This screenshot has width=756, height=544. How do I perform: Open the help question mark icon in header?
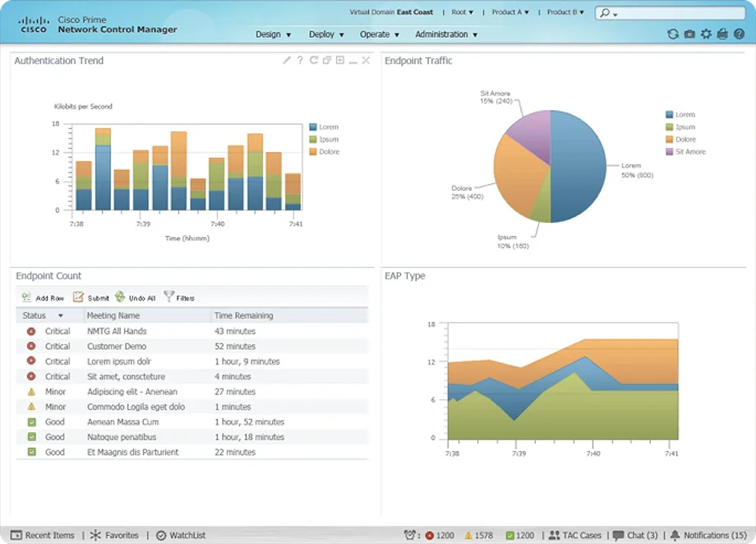pos(739,34)
